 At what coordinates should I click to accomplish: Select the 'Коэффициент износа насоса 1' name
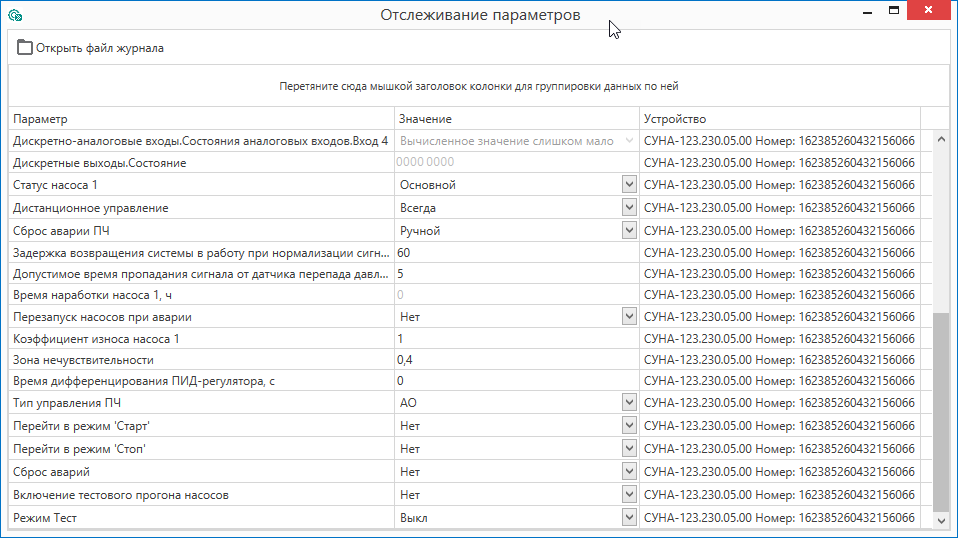click(96, 339)
